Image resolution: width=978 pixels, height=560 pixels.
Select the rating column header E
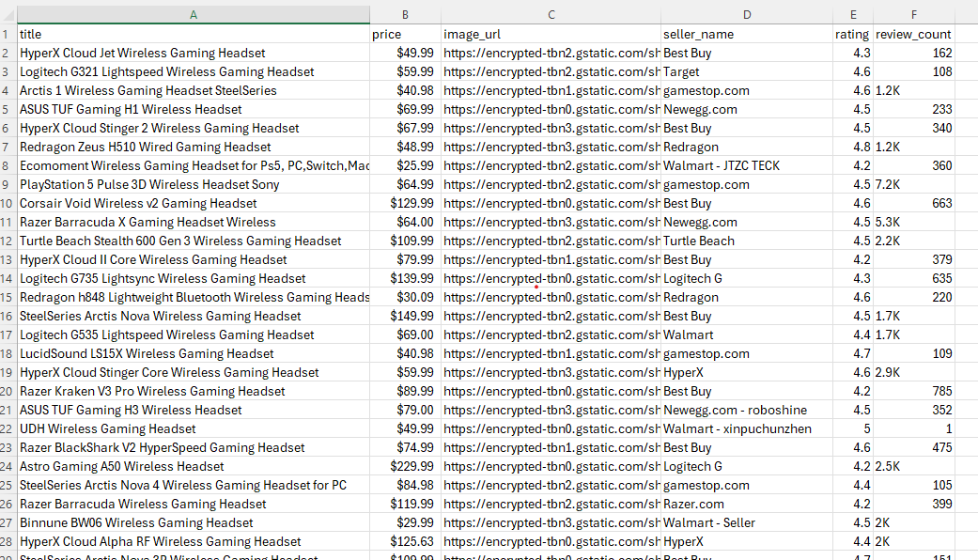(x=853, y=15)
